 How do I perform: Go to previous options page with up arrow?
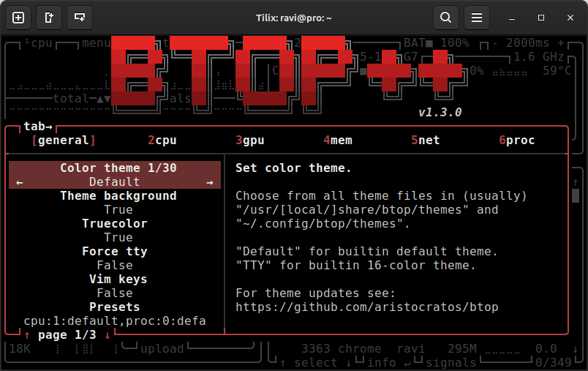[x=27, y=335]
